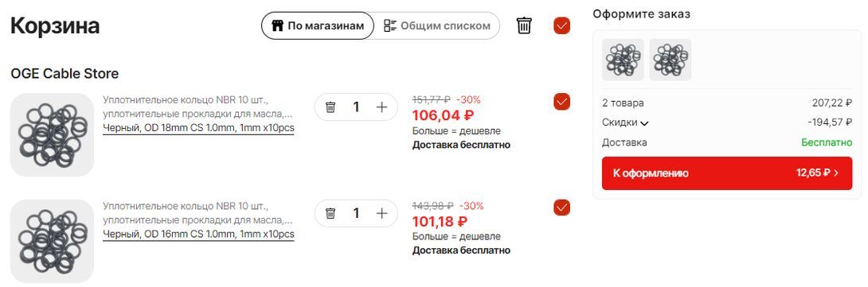868x287 pixels.
Task: Remove the OD 18mm item using its trash icon
Action: (x=330, y=107)
